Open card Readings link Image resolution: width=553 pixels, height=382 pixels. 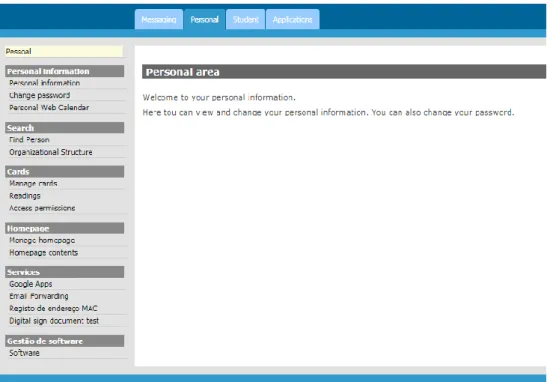coord(25,196)
